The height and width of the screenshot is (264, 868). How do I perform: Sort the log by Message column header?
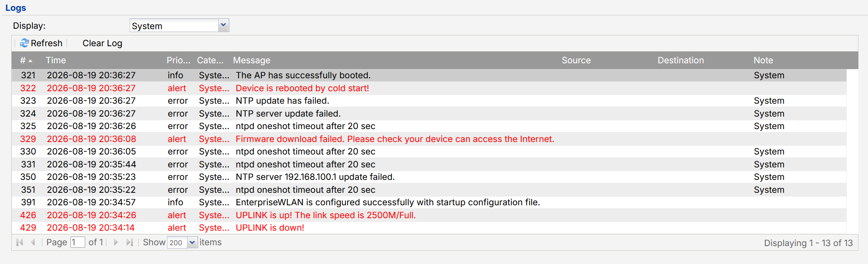coord(252,60)
